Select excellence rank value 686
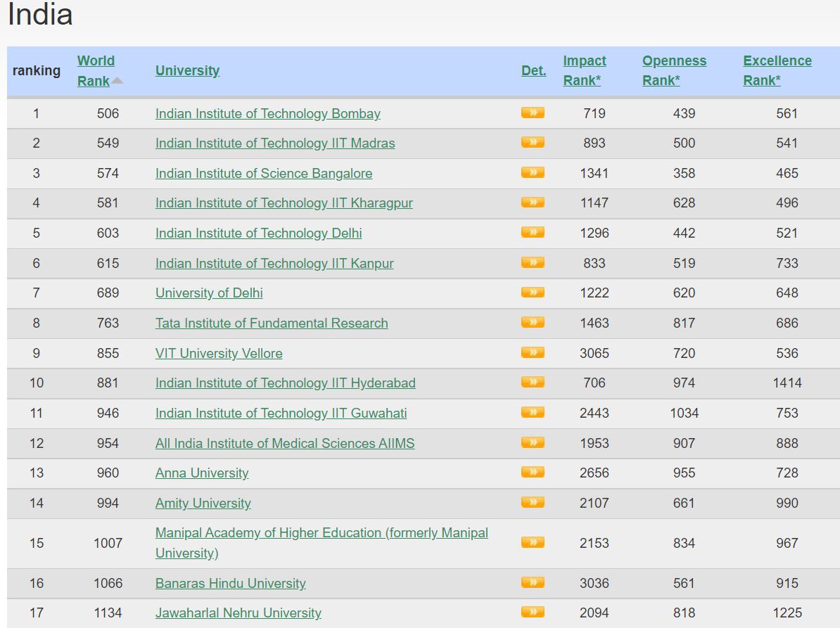840x628 pixels. (x=787, y=323)
